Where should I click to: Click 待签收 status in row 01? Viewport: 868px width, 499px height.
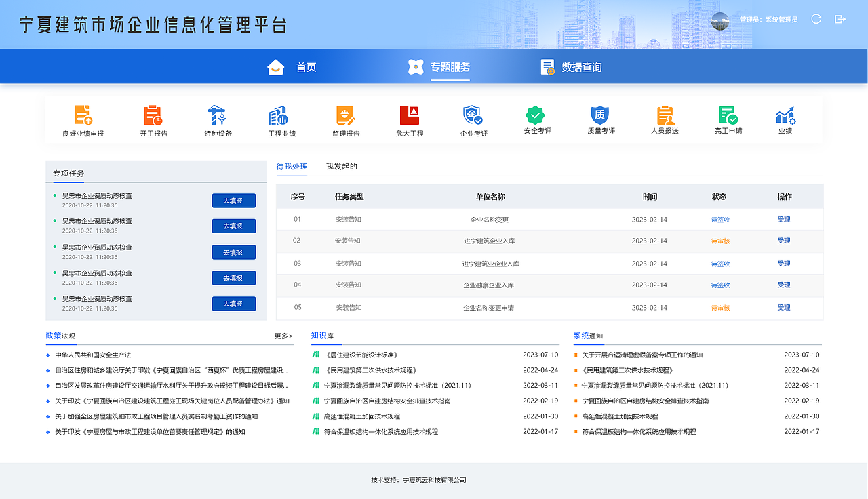click(x=720, y=220)
